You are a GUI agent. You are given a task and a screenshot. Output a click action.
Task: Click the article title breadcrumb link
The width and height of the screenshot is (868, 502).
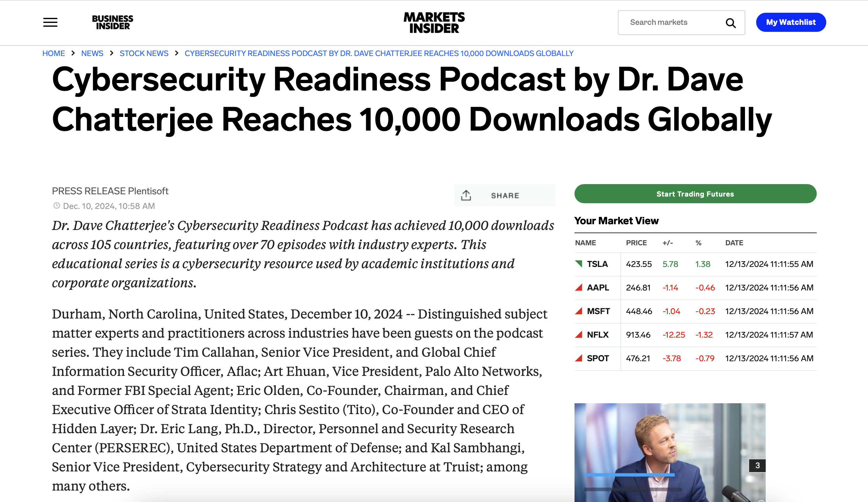(379, 54)
